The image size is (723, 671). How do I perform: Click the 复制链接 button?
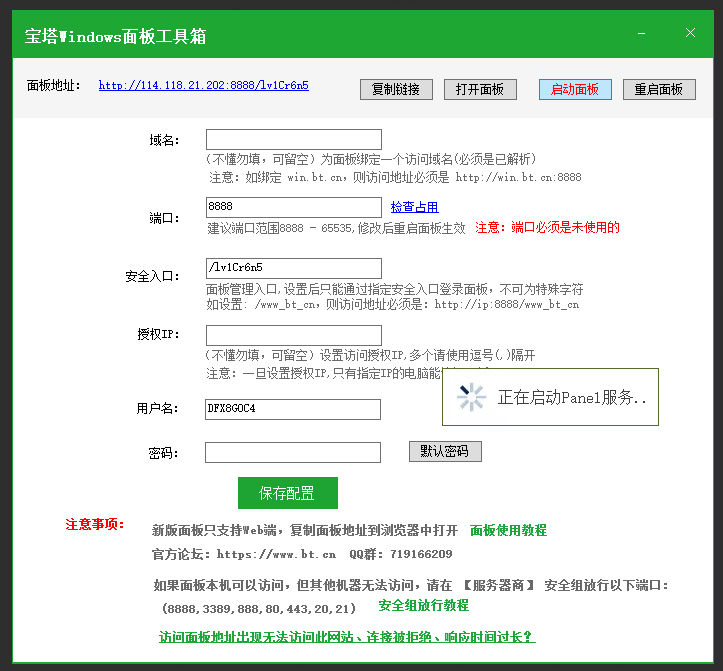click(x=396, y=89)
